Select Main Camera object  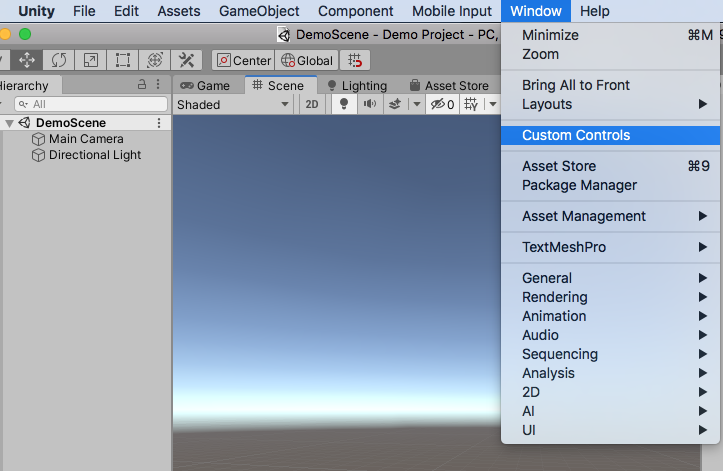click(x=86, y=139)
